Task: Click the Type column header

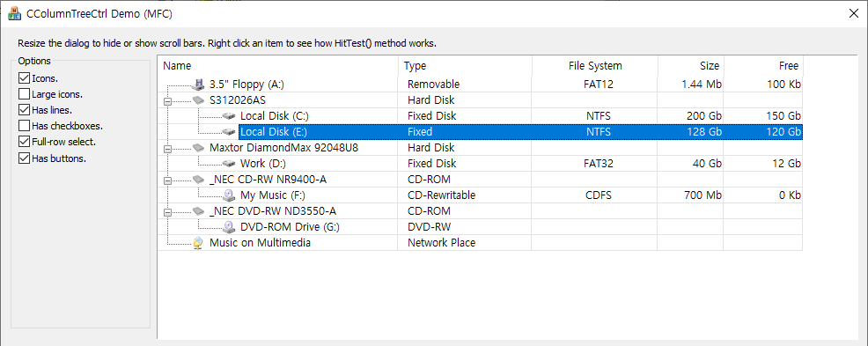Action: coord(465,66)
